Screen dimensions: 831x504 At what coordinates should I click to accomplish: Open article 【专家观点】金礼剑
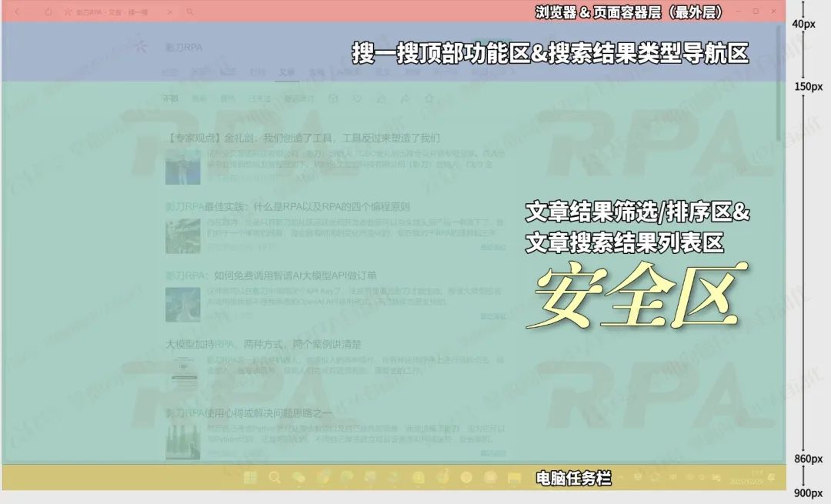pyautogui.click(x=302, y=139)
